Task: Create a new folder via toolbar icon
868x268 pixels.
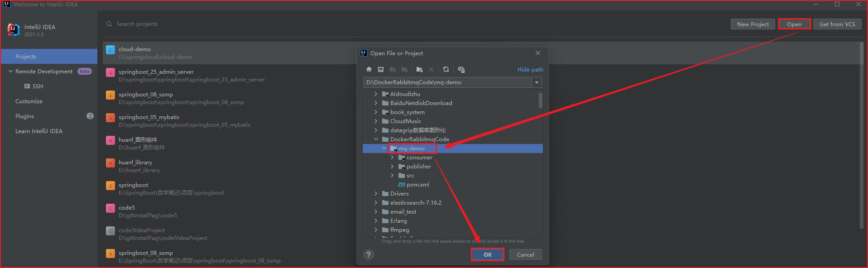Action: (x=419, y=69)
